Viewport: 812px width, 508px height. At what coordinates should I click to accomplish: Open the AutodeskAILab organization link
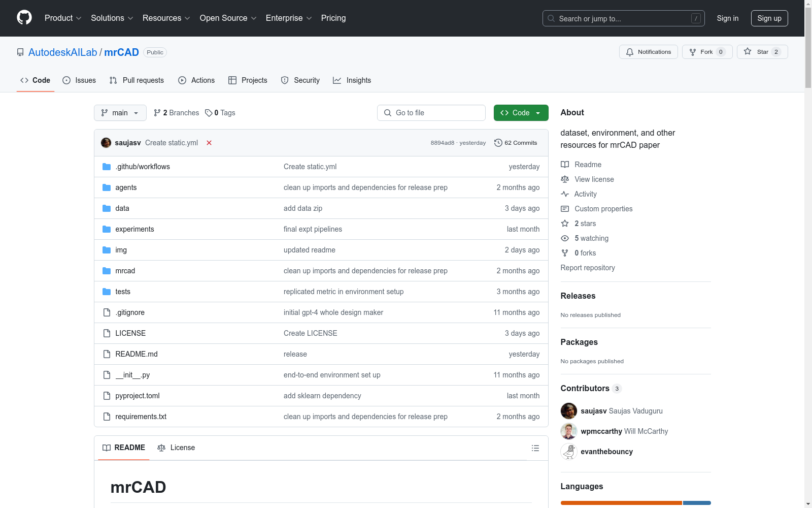pos(62,52)
